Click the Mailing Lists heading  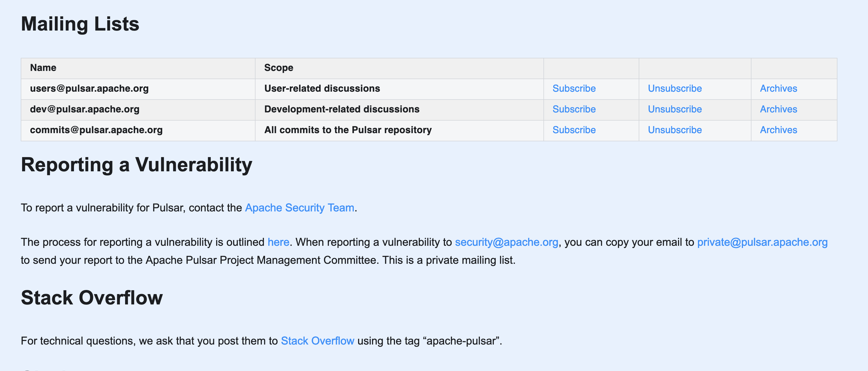tap(80, 24)
